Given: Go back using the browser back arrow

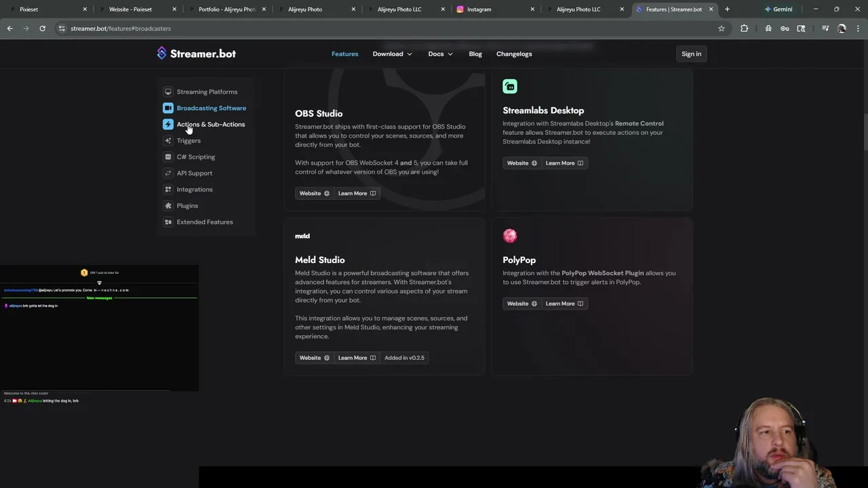Looking at the screenshot, I should [x=9, y=28].
